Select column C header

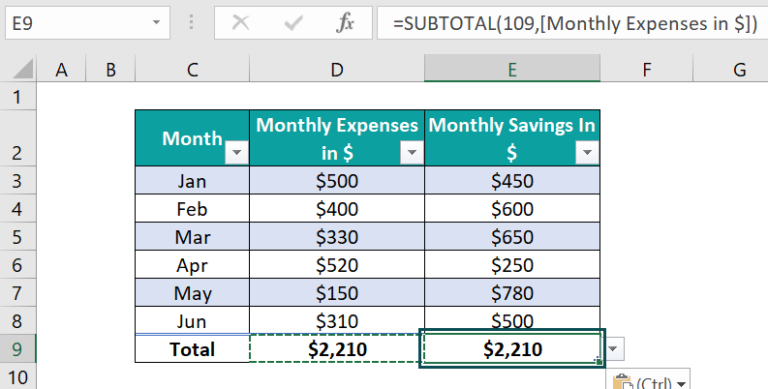pyautogui.click(x=192, y=70)
